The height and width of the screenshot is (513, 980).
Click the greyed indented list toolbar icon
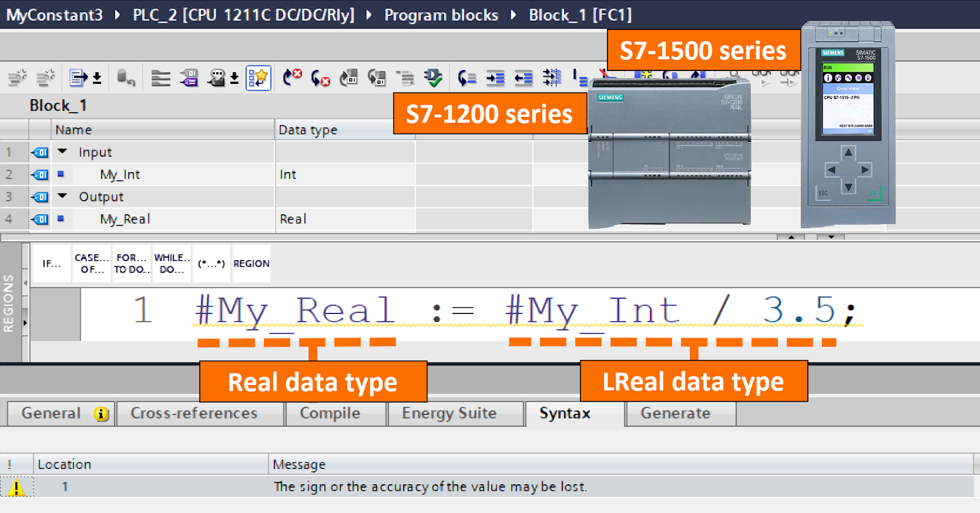click(405, 78)
